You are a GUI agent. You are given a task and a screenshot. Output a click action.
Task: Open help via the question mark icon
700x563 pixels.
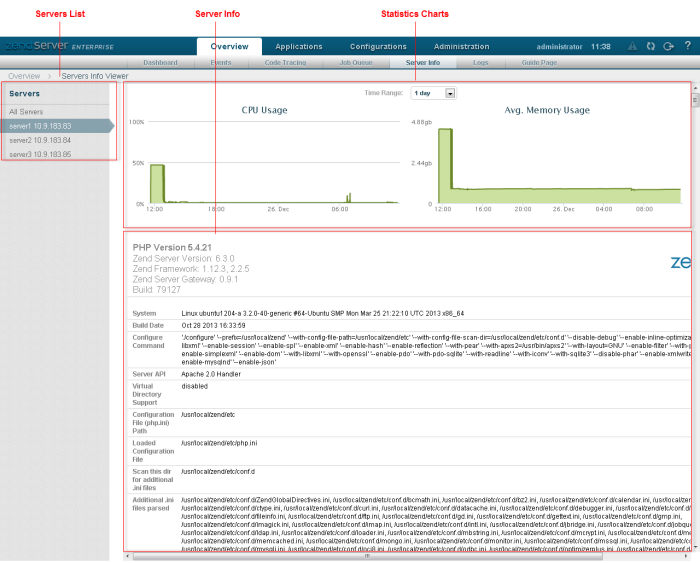coord(687,46)
